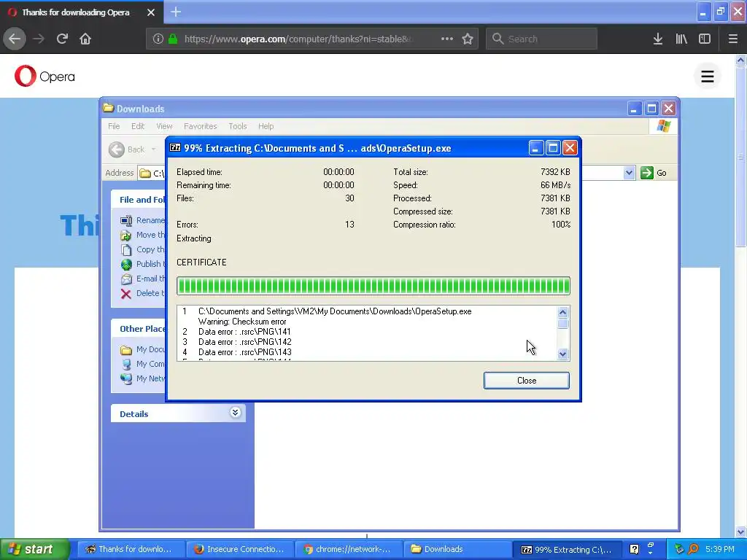Show site information icon in address bar

tap(158, 39)
